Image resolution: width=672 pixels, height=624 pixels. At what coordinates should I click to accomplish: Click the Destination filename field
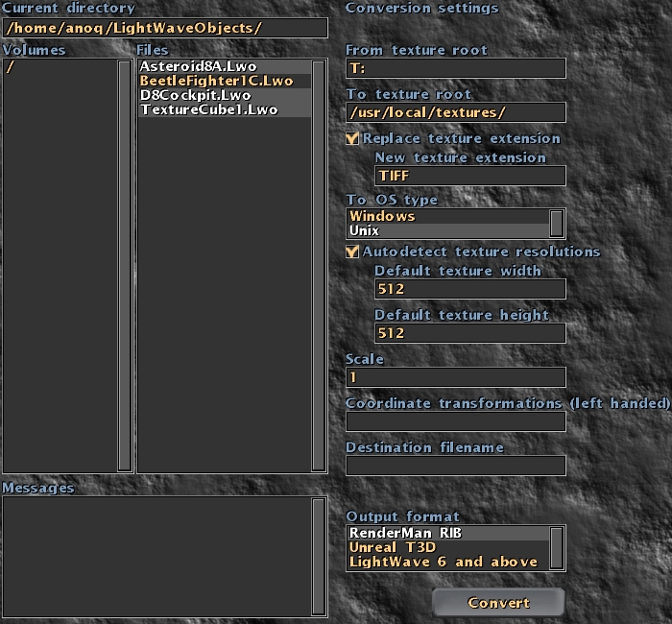[x=456, y=466]
